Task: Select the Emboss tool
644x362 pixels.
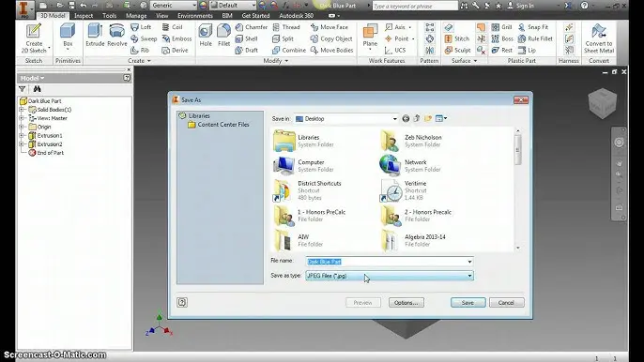Action: coord(176,38)
